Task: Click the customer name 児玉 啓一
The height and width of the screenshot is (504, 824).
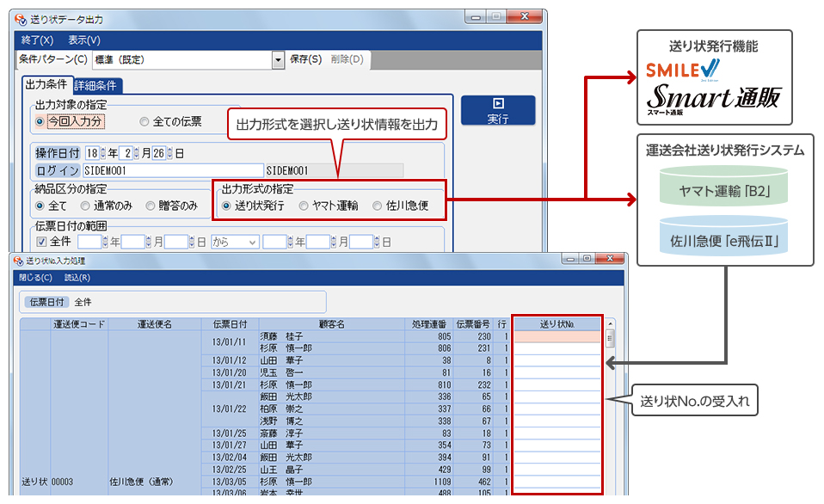Action: (281, 372)
